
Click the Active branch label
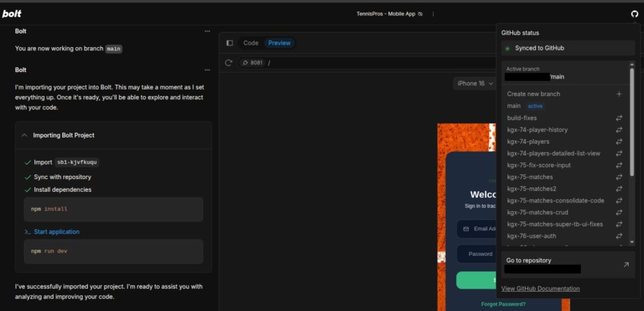coord(523,70)
